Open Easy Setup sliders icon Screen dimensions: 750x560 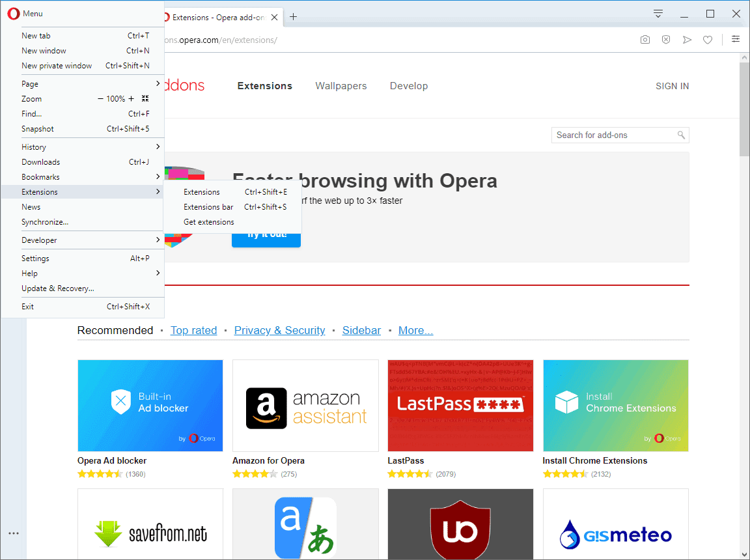pyautogui.click(x=736, y=39)
